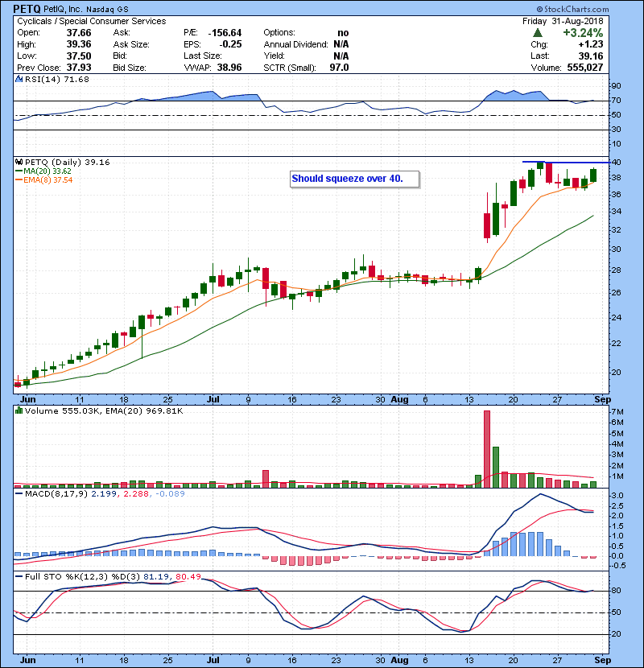Screen dimensions: 644x668
Task: Click the EPS value -0.25
Action: (x=230, y=44)
